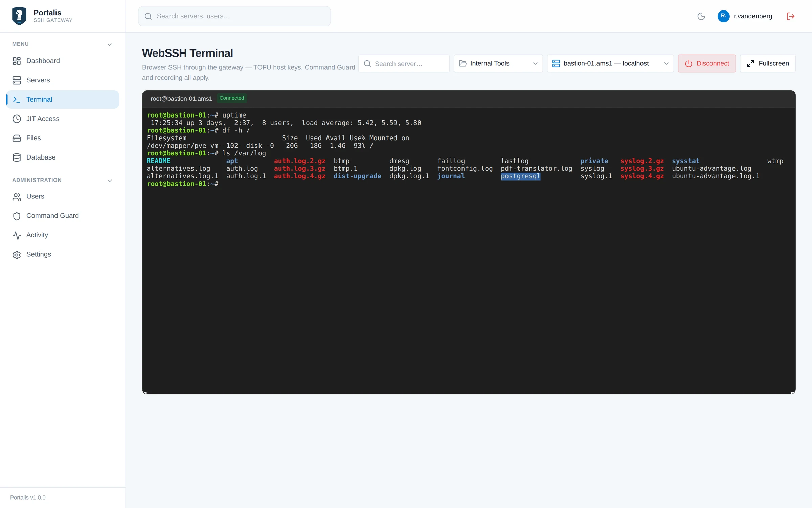Click the highlighted postgresql directory name
This screenshot has width=812, height=508.
point(520,176)
